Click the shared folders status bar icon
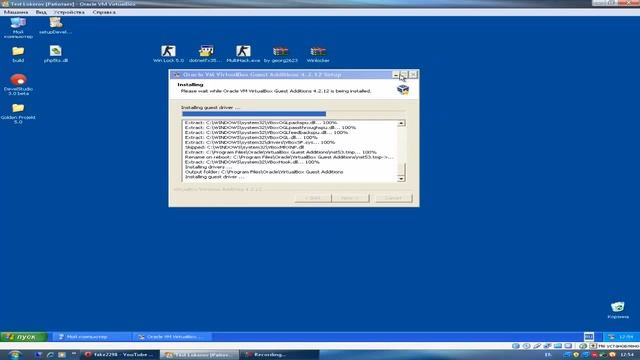 pyautogui.click(x=558, y=346)
